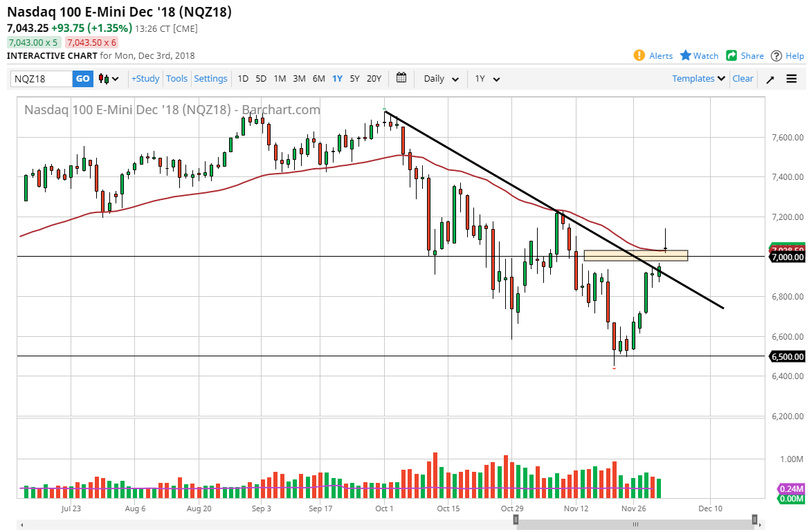The width and height of the screenshot is (809, 532).
Task: Open Help question mark icon
Action: (x=776, y=55)
